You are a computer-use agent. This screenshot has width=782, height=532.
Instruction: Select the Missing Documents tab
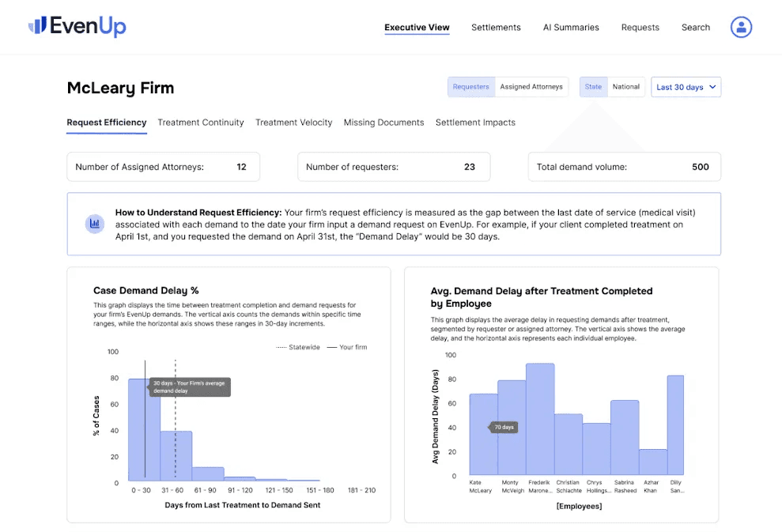tap(383, 123)
